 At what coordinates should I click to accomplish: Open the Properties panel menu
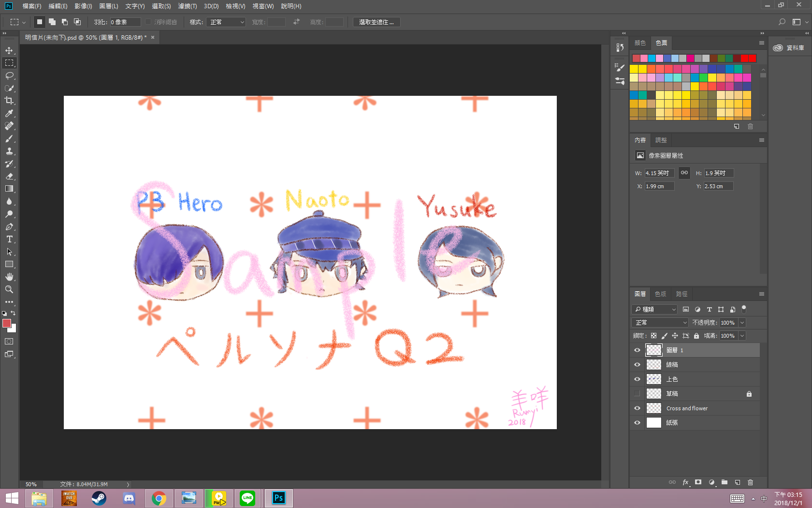762,140
